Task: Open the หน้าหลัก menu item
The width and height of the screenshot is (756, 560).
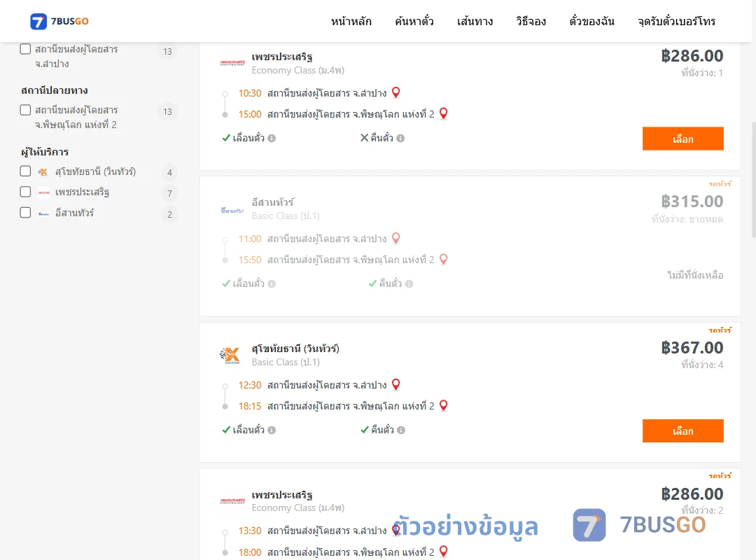Action: click(351, 21)
